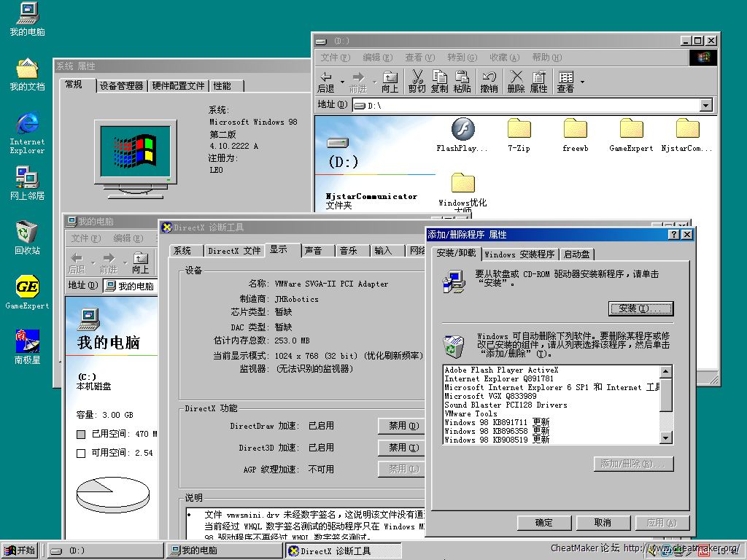Click the 安装 (Install) button

pyautogui.click(x=640, y=309)
